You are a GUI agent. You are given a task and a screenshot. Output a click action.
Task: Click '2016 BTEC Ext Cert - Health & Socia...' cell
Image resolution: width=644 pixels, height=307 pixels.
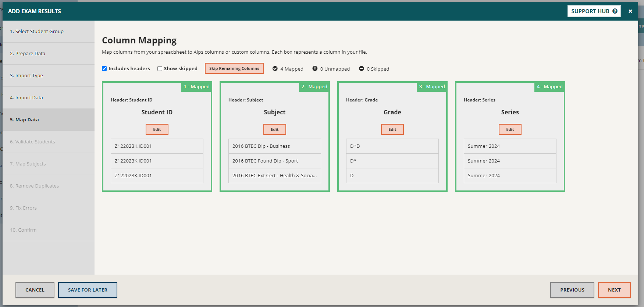pyautogui.click(x=275, y=176)
